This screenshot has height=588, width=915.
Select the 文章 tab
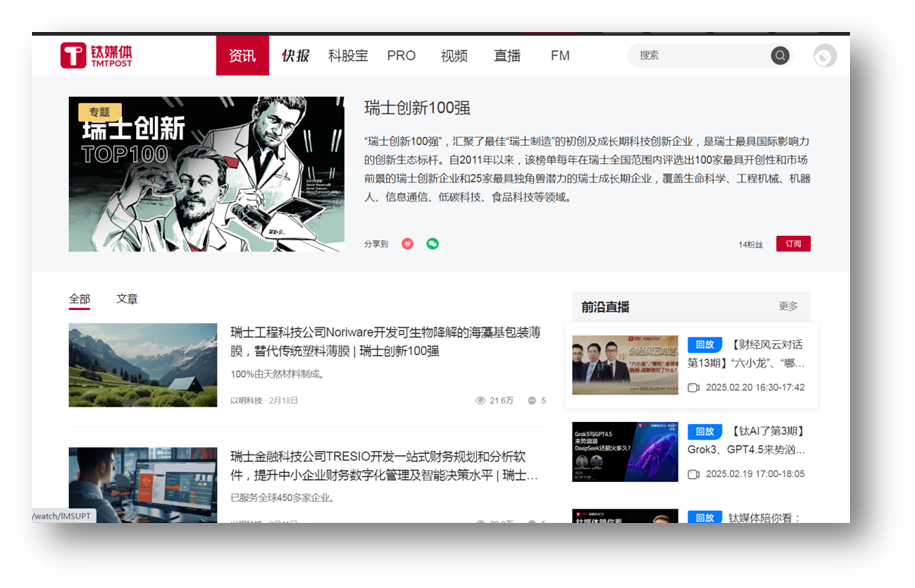click(127, 299)
